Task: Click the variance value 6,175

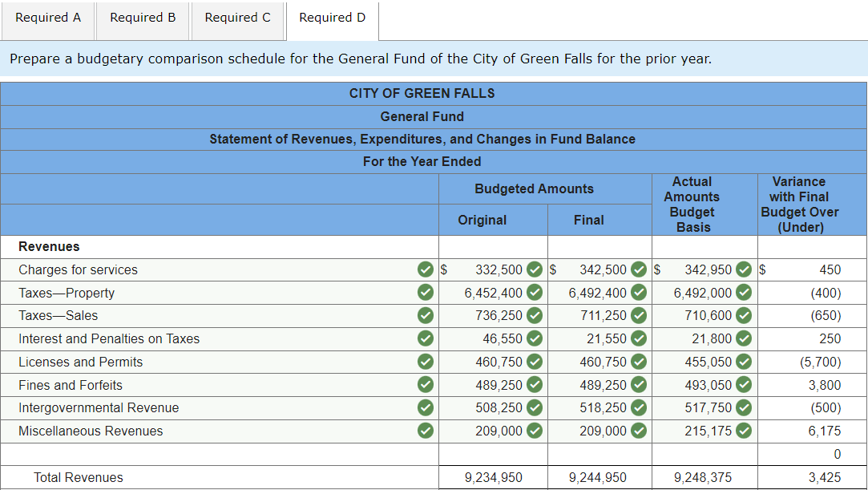Action: pos(824,431)
